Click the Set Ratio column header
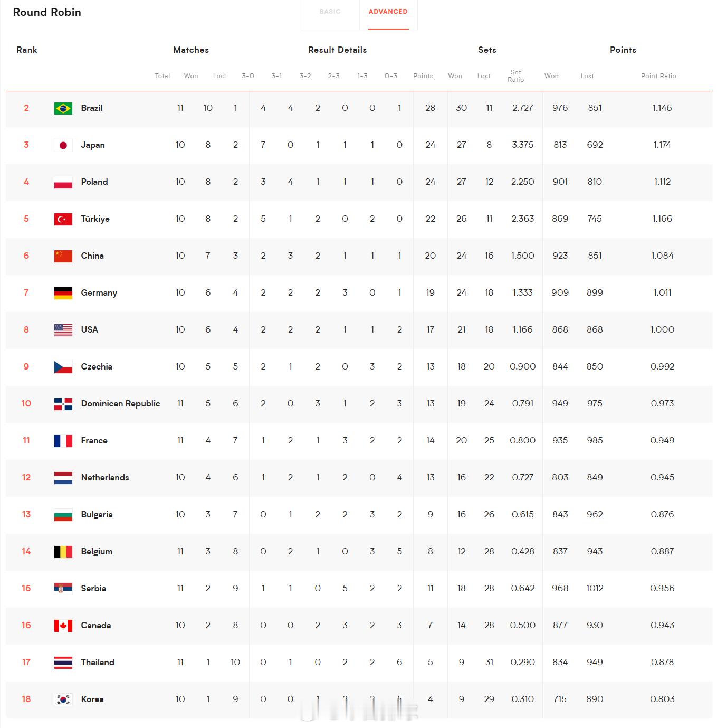The height and width of the screenshot is (728, 717). pos(516,76)
